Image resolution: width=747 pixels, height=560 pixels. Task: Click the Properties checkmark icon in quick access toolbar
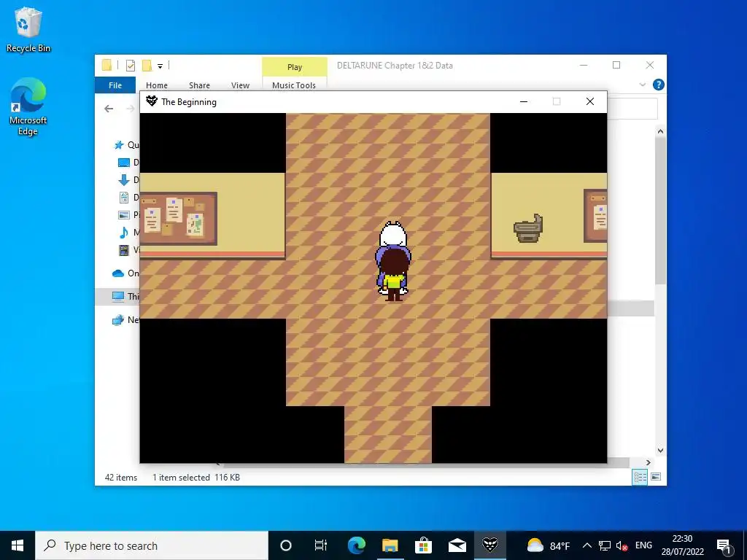click(130, 66)
